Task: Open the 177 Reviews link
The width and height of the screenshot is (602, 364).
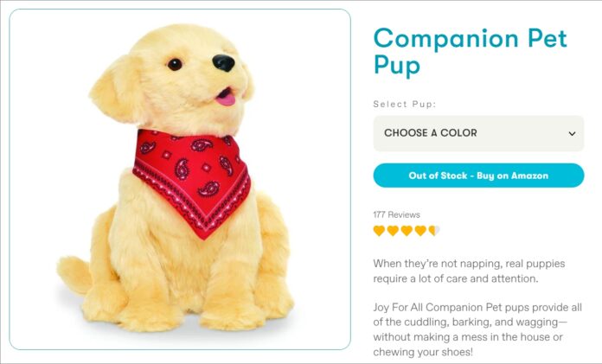Action: tap(397, 214)
